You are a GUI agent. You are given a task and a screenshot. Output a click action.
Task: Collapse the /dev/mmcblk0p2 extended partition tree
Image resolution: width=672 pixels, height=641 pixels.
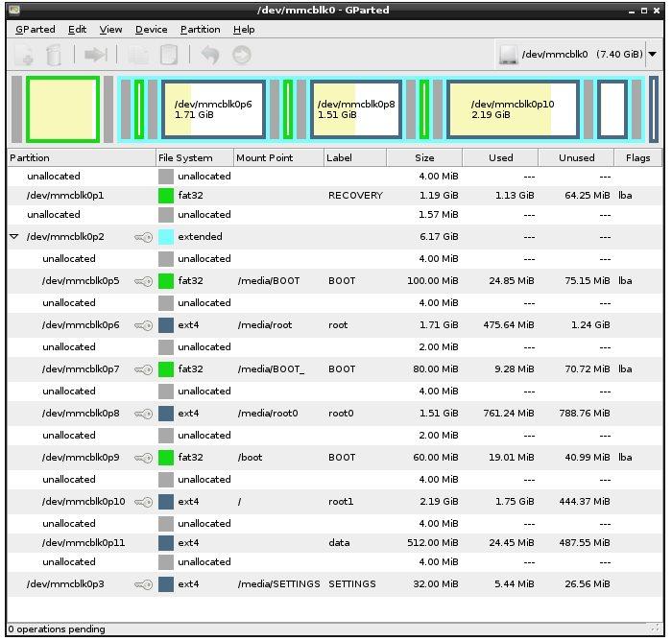14,236
